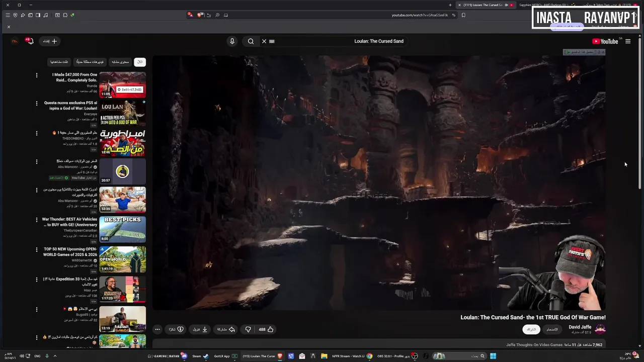This screenshot has width=644, height=362.
Task: Open the browser extensions puzzle icon
Action: [65, 15]
